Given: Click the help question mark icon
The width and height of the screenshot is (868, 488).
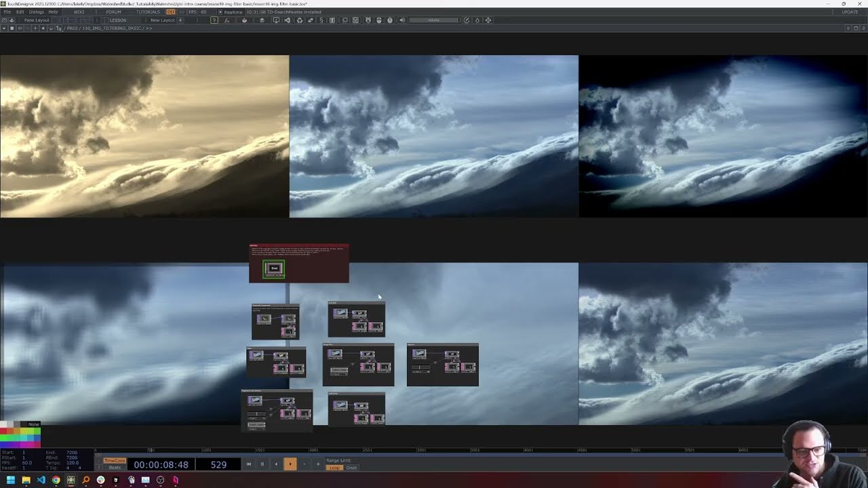Looking at the screenshot, I should [214, 20].
